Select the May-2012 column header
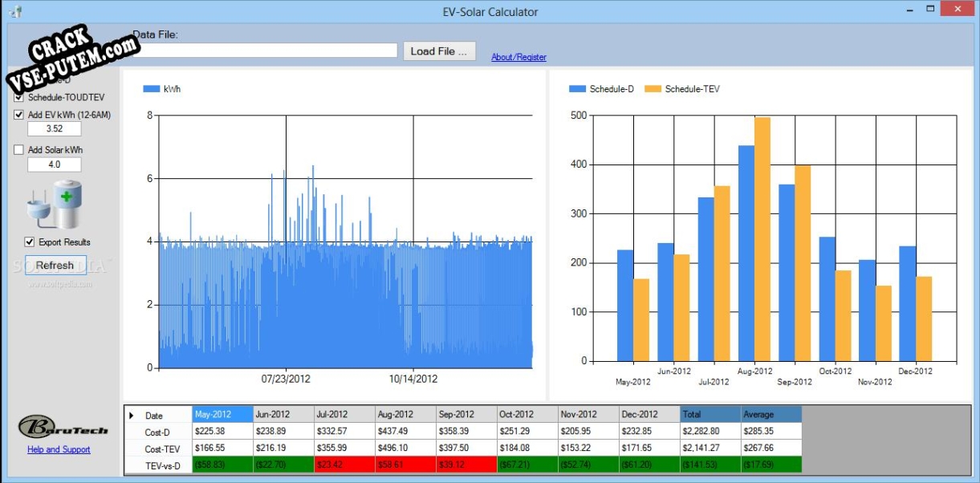Screen dimensions: 980x483 point(222,415)
